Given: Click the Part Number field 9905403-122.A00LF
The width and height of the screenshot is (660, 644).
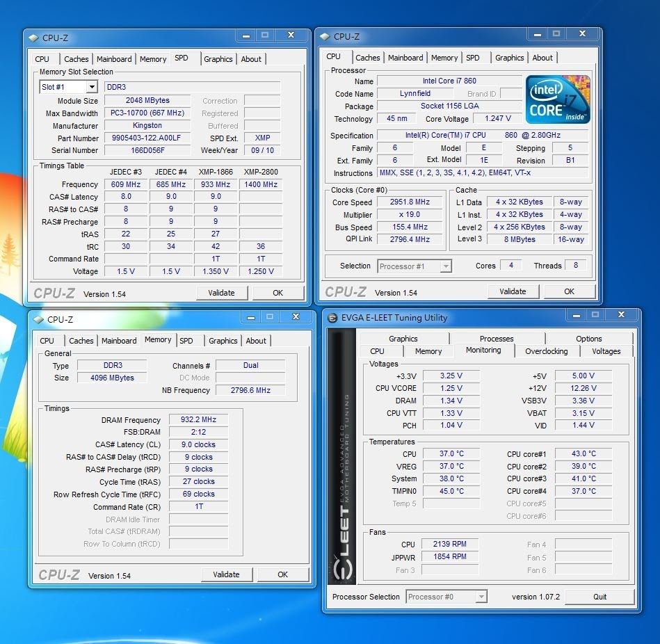Looking at the screenshot, I should pyautogui.click(x=147, y=138).
